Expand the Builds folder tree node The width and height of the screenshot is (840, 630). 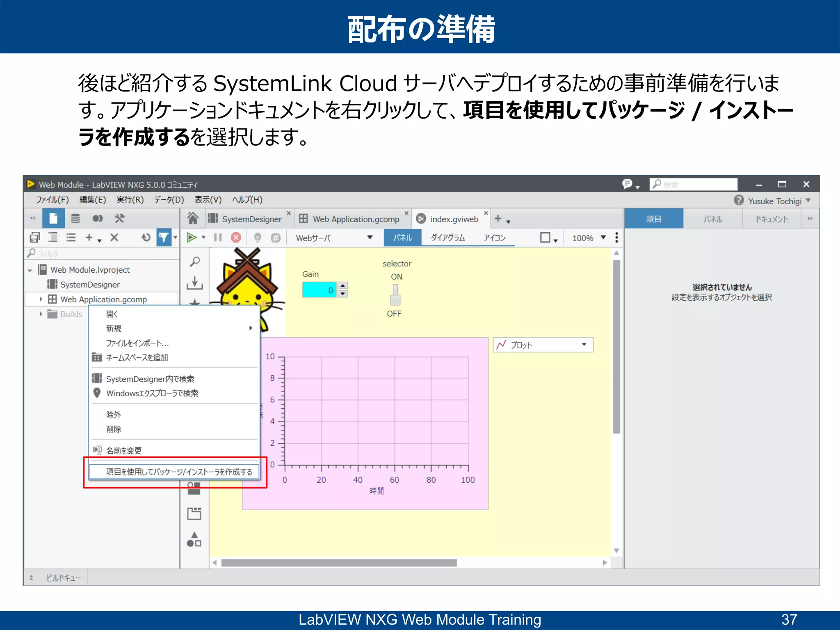click(x=41, y=314)
